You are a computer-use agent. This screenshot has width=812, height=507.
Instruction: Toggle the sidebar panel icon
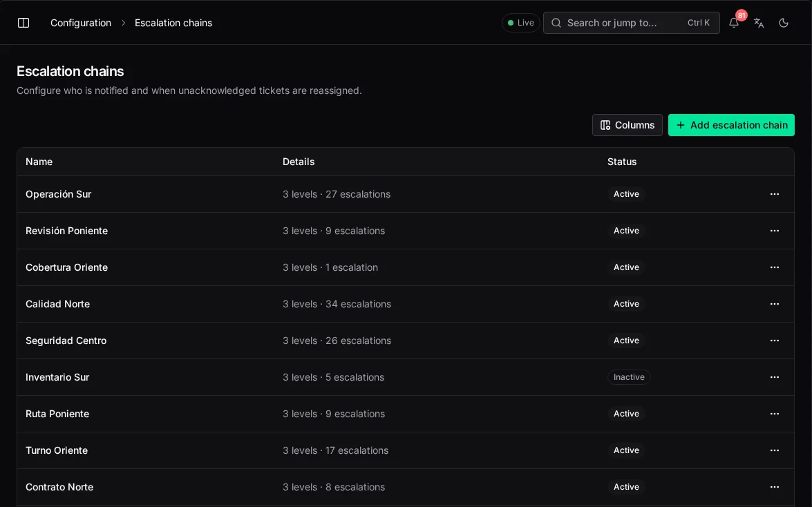[x=23, y=23]
